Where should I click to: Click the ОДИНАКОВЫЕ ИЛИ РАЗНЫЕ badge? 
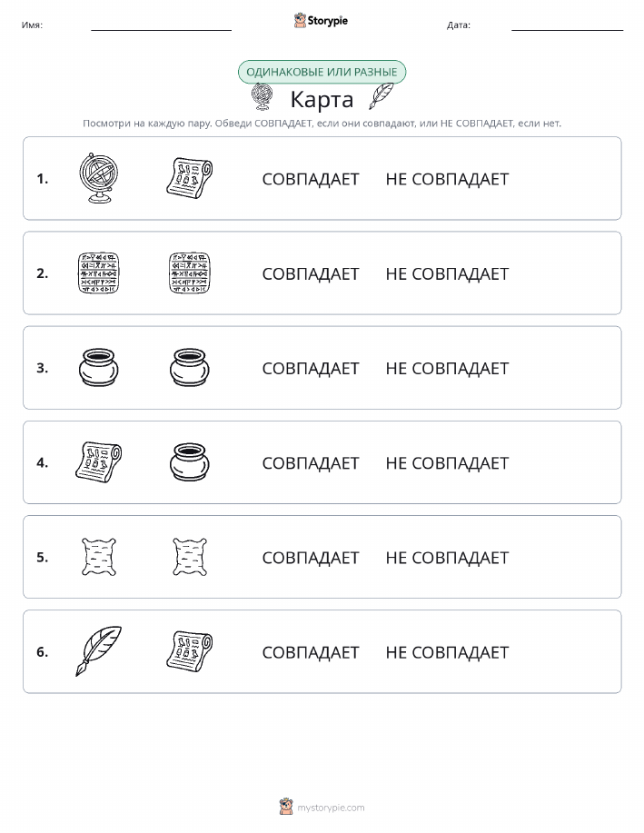[x=322, y=72]
